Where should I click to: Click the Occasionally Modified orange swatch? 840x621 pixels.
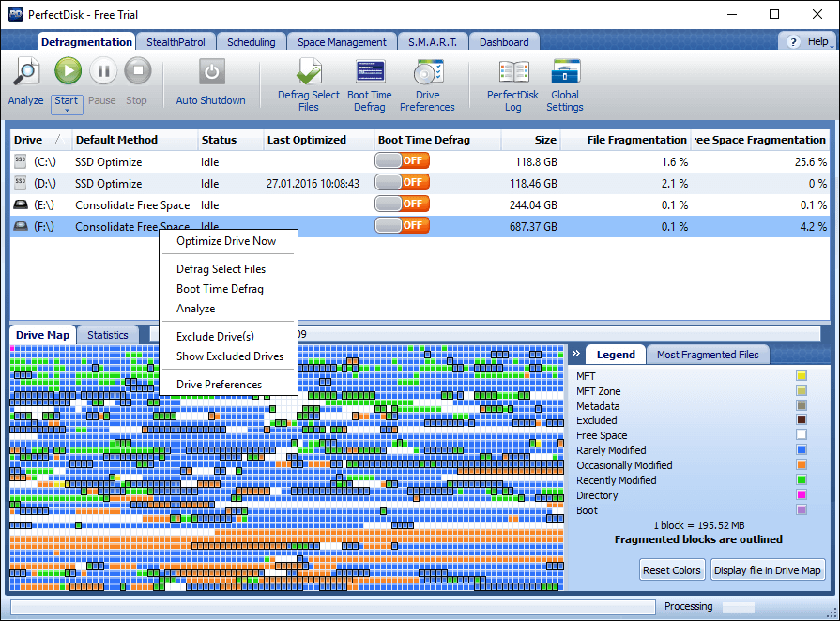(x=802, y=464)
